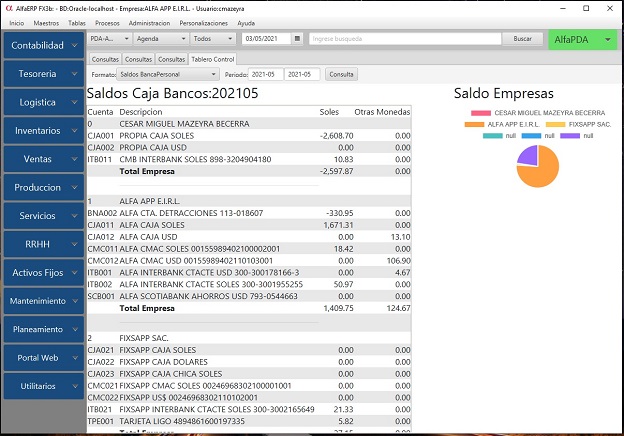The height and width of the screenshot is (436, 624).
Task: Open the green AlfaPDA dropdown button
Action: (x=583, y=39)
